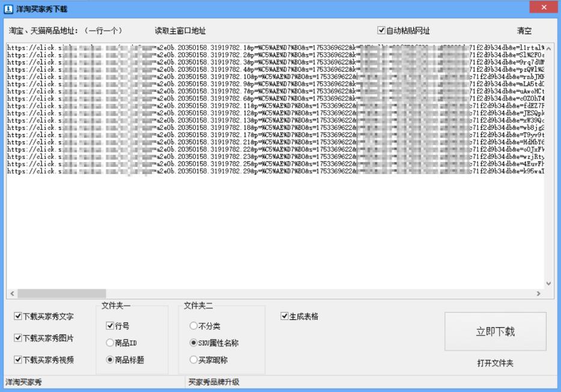
Task: Click 洋淘买家秀 status bar text
Action: pyautogui.click(x=23, y=382)
